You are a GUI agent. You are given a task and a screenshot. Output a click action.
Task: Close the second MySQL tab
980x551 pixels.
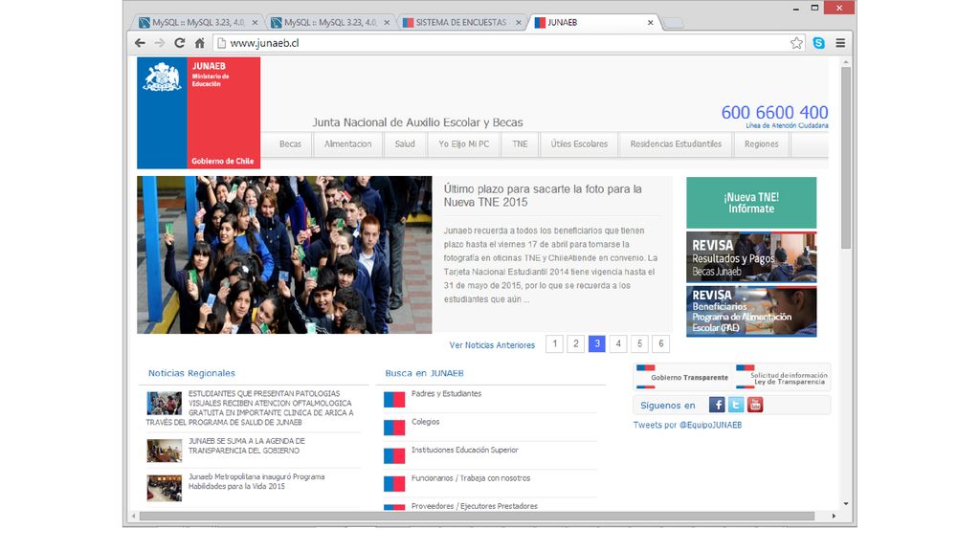[x=387, y=23]
